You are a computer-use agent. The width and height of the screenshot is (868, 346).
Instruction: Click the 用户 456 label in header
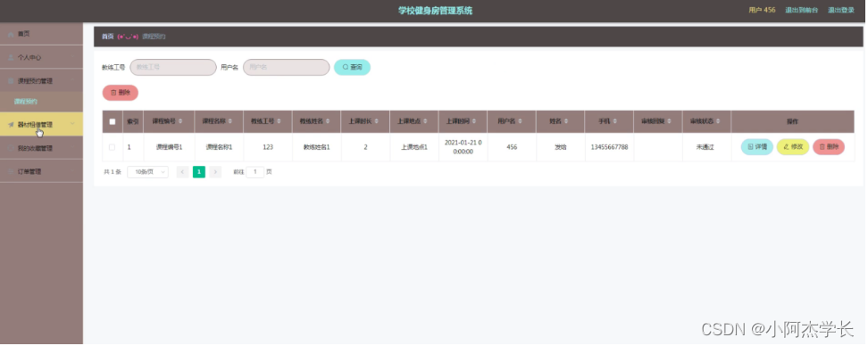click(x=762, y=10)
